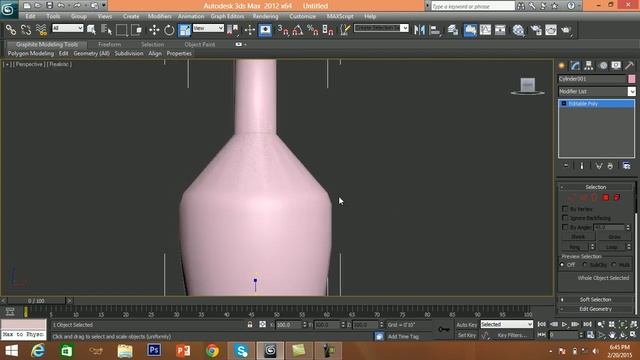Switch to the Create command panel
The width and height of the screenshot is (640, 360).
[562, 65]
